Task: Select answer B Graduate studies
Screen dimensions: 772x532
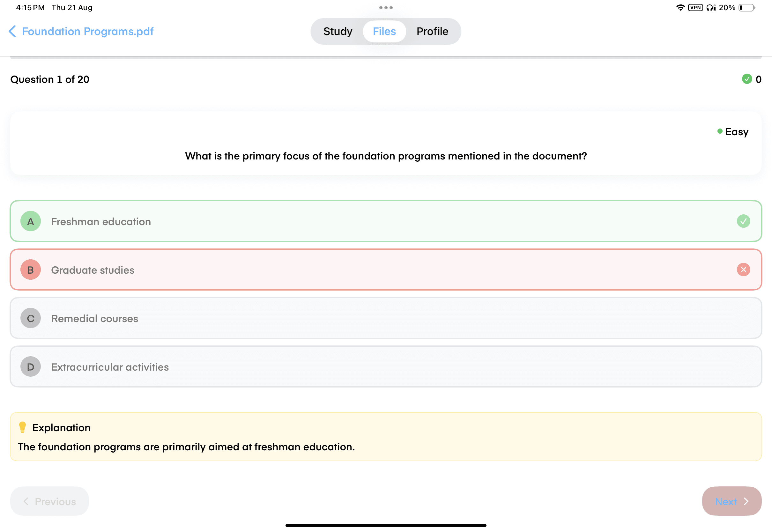Action: (x=386, y=270)
